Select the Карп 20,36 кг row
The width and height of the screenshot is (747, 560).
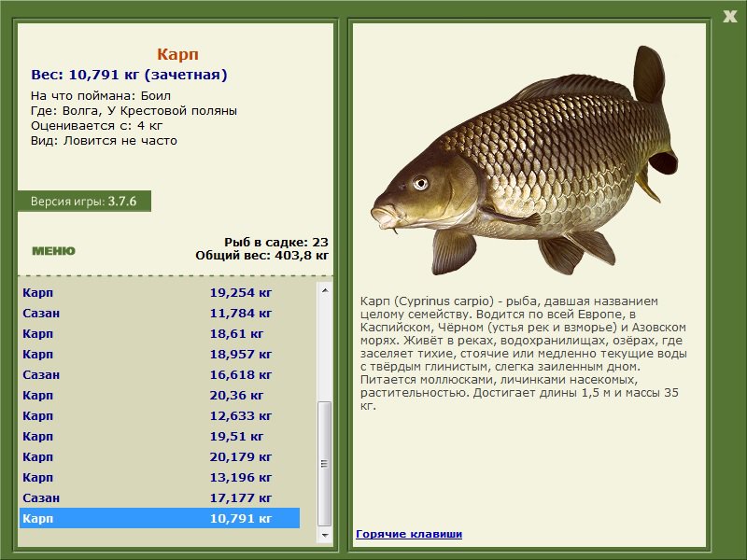pyautogui.click(x=160, y=395)
